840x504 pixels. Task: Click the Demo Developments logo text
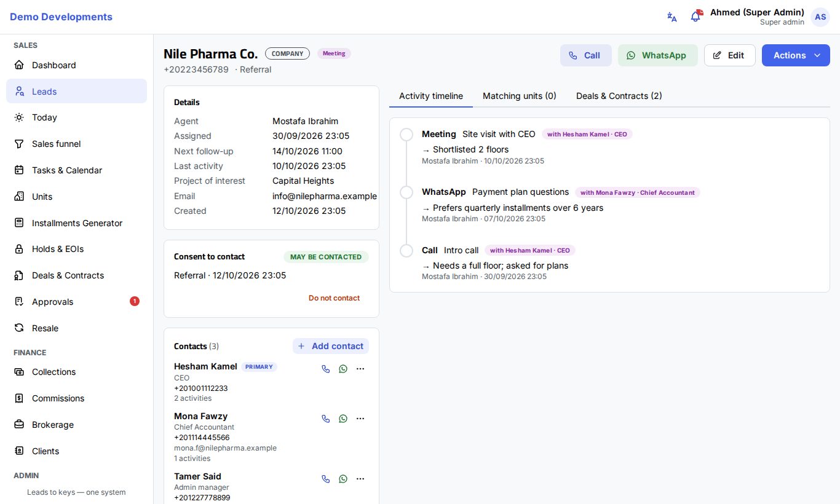click(x=61, y=17)
